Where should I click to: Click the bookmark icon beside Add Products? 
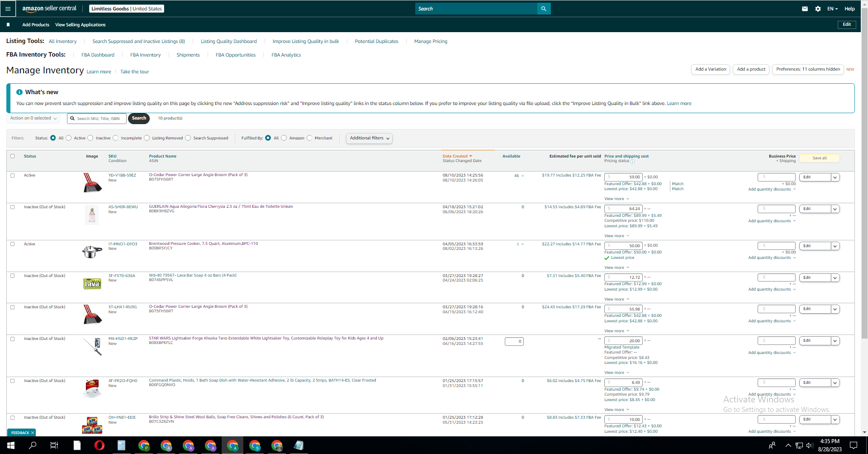click(x=8, y=25)
